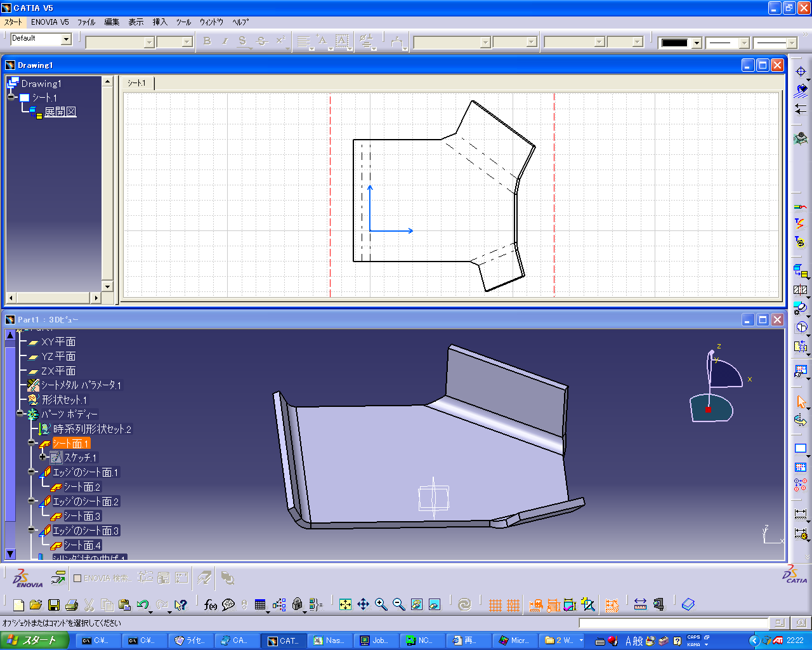812x650 pixels.
Task: Switch to the Nas... taskbar window
Action: [329, 640]
